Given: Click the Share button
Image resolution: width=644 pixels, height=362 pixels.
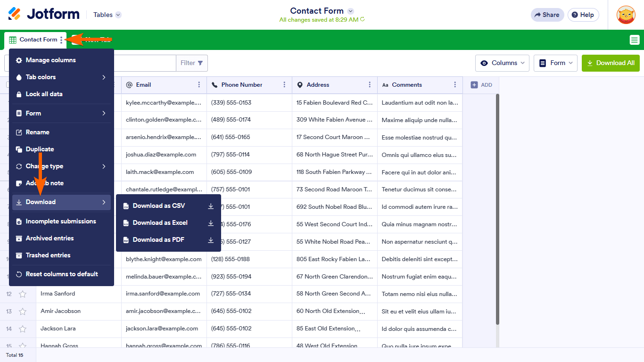Looking at the screenshot, I should tap(547, 15).
